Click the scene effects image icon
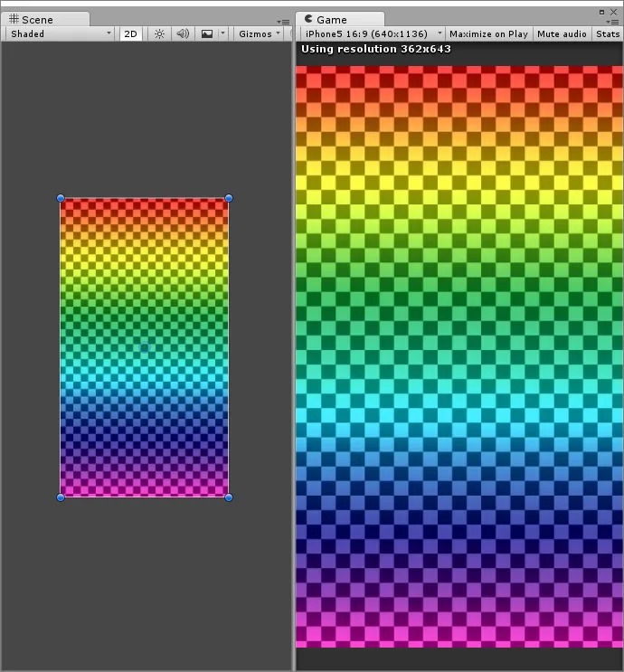Viewport: 624px width, 672px height. pos(207,33)
